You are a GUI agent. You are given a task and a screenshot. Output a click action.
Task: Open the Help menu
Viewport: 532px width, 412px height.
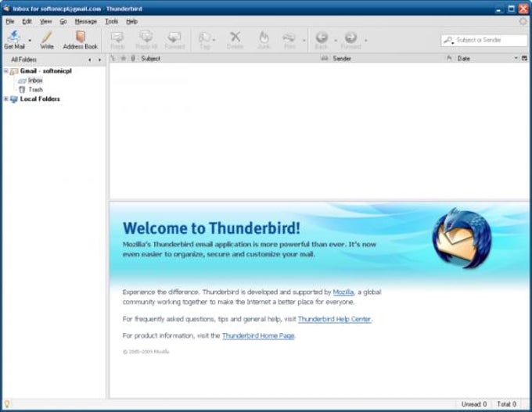click(x=131, y=21)
